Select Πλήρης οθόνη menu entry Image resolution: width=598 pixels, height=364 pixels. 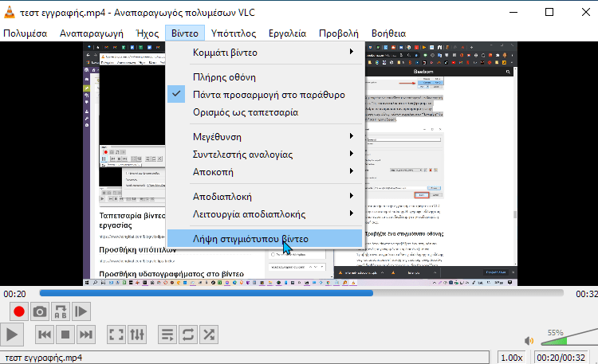point(265,77)
